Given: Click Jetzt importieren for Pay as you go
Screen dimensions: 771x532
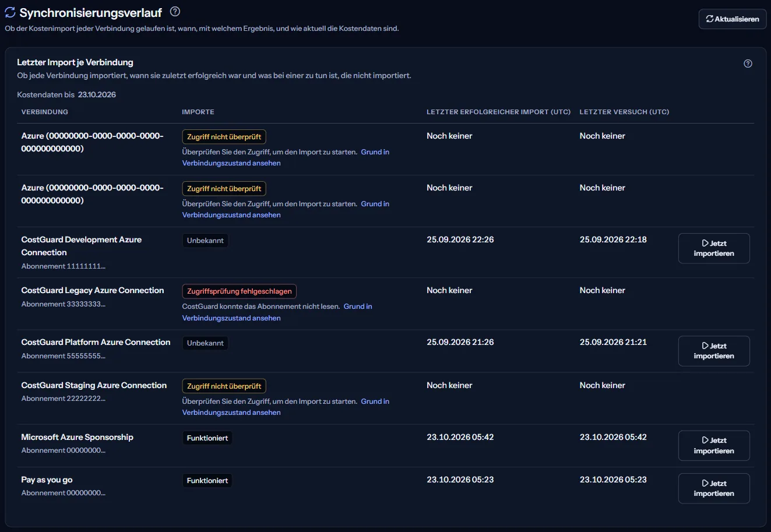Looking at the screenshot, I should pyautogui.click(x=714, y=488).
